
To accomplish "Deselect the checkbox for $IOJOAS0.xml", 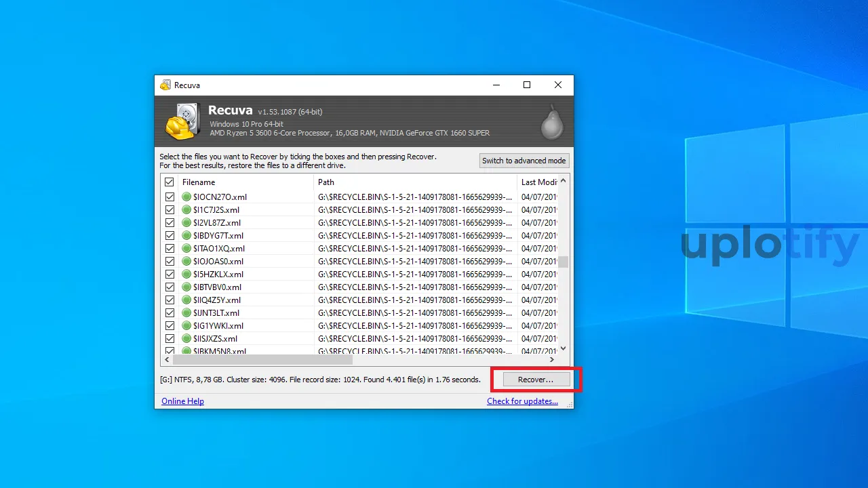I will pyautogui.click(x=170, y=262).
